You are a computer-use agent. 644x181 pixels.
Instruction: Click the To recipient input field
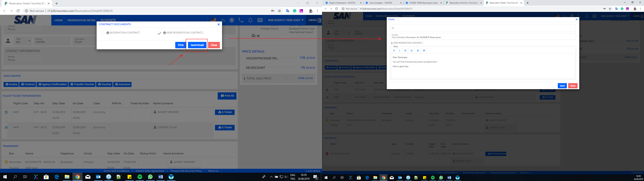coord(482,28)
